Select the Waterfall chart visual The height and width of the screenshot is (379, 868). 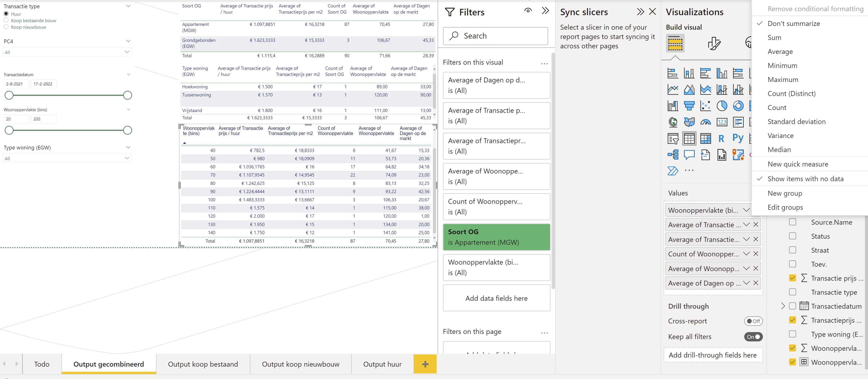(673, 106)
